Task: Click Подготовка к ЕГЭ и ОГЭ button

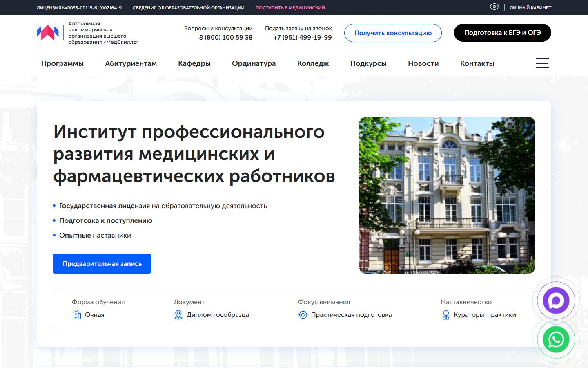Action: tap(503, 33)
